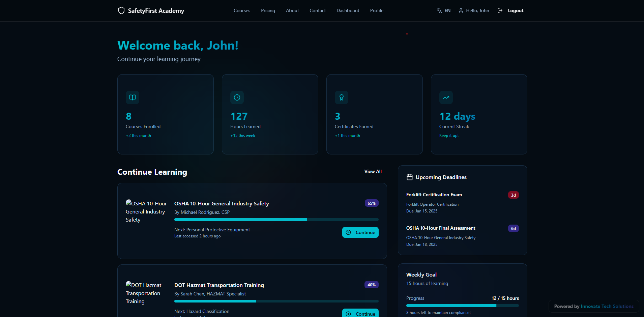644x317 pixels.
Task: Click View All in Continue Learning
Action: coord(373,171)
